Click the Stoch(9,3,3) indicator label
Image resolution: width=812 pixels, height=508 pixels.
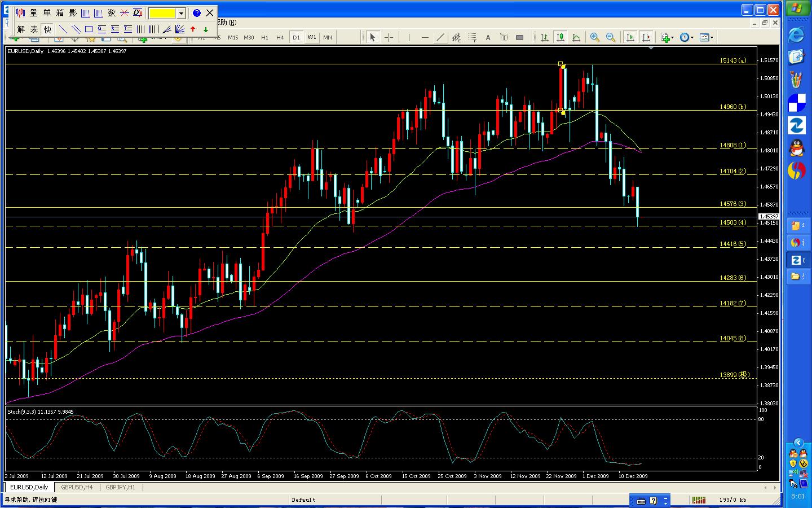point(40,412)
